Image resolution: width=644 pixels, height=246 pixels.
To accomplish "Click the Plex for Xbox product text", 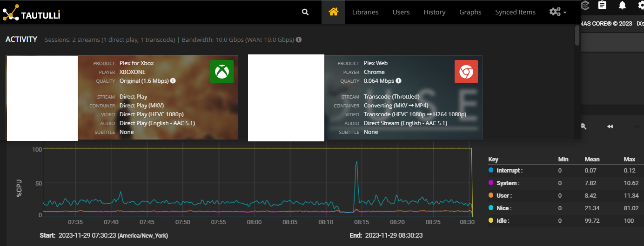I will click(x=136, y=63).
